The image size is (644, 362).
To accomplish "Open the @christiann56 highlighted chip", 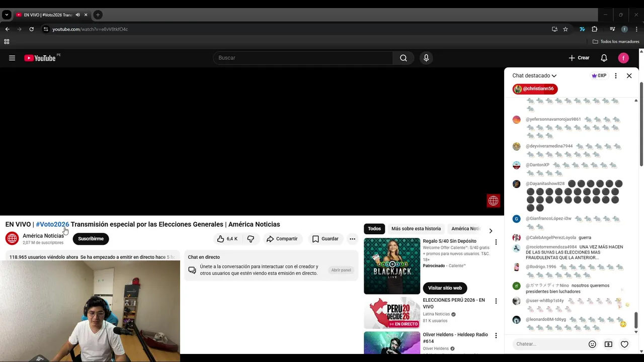I will 535,89.
